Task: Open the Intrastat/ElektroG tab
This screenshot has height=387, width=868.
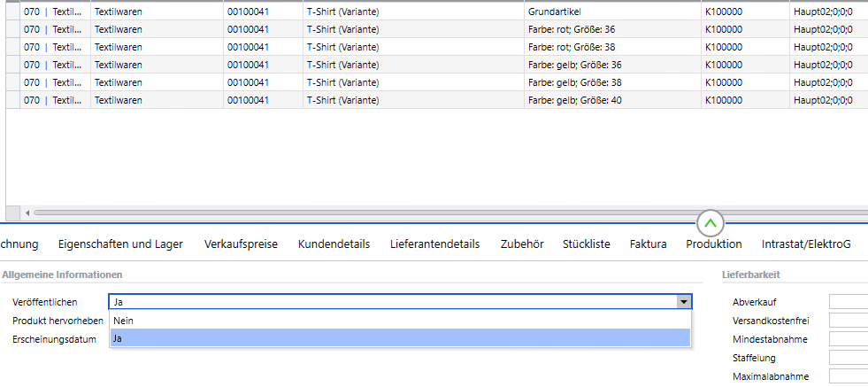Action: (806, 244)
